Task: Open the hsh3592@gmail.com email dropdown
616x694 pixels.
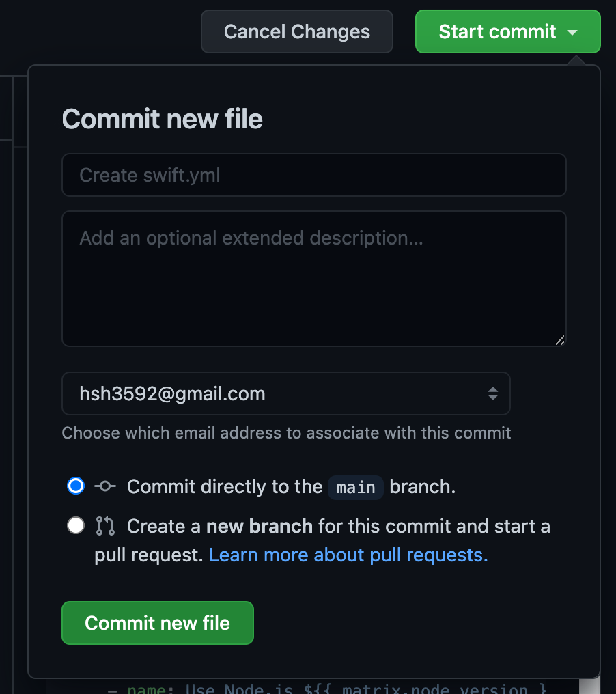Action: tap(286, 393)
